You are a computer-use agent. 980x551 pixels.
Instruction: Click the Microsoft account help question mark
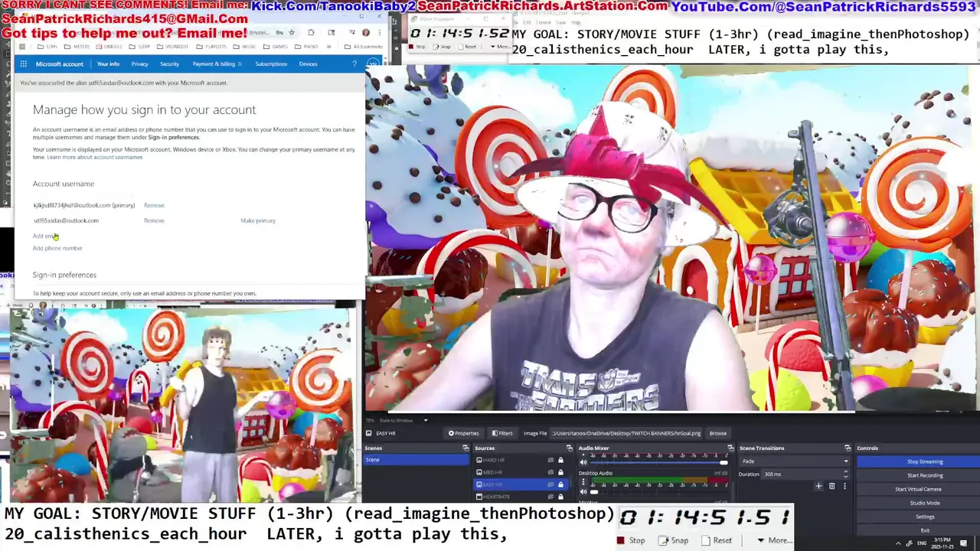[x=354, y=64]
